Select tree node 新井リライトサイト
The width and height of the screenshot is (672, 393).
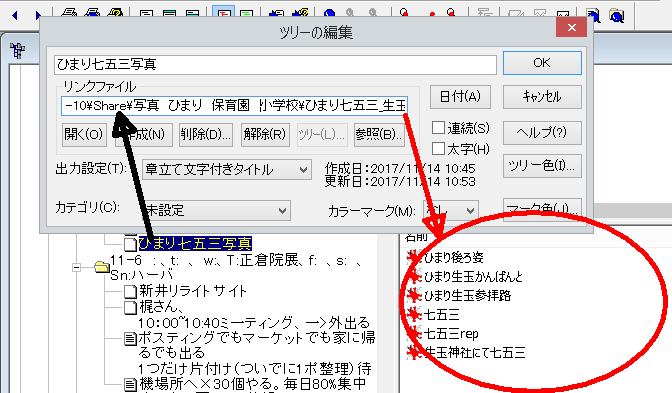(192, 291)
